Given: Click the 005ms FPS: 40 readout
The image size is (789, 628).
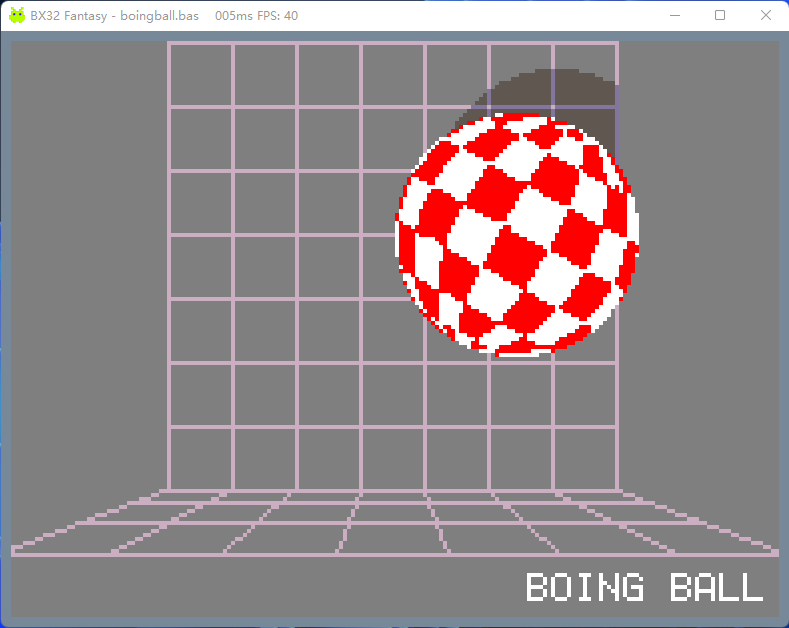Looking at the screenshot, I should [x=256, y=16].
